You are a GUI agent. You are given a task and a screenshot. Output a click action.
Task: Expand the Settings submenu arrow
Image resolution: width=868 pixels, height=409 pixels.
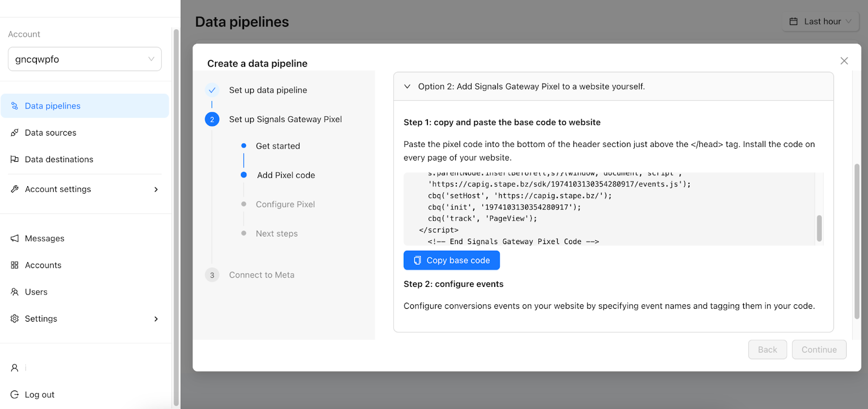click(x=156, y=319)
